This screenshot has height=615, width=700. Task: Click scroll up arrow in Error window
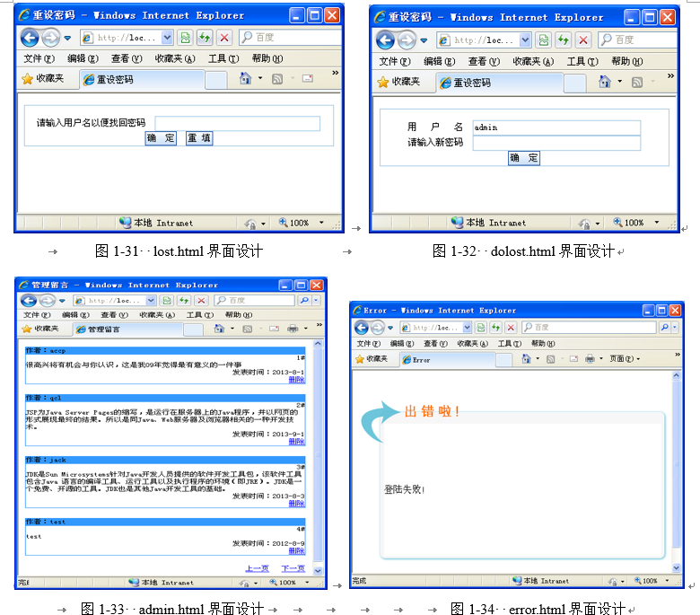coord(676,375)
